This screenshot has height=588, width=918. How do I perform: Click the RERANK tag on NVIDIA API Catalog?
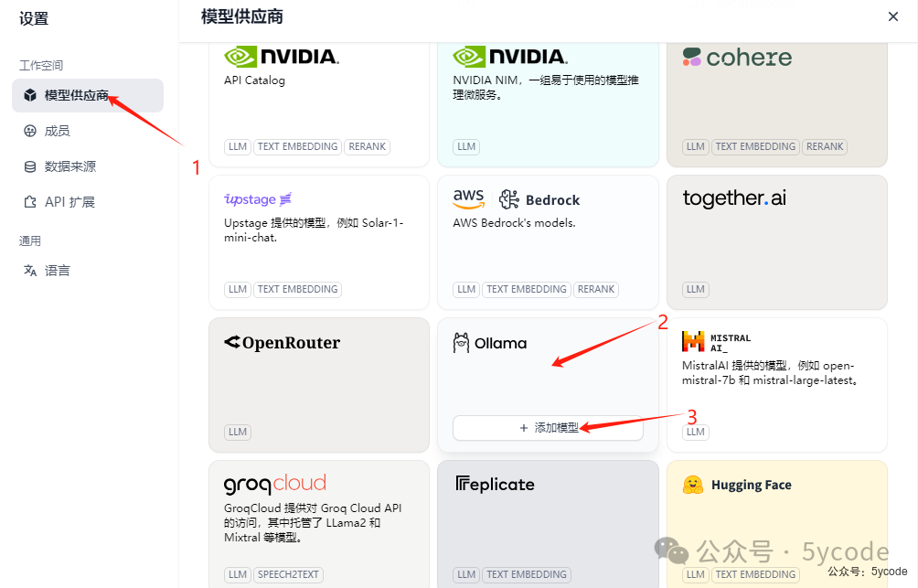point(367,146)
